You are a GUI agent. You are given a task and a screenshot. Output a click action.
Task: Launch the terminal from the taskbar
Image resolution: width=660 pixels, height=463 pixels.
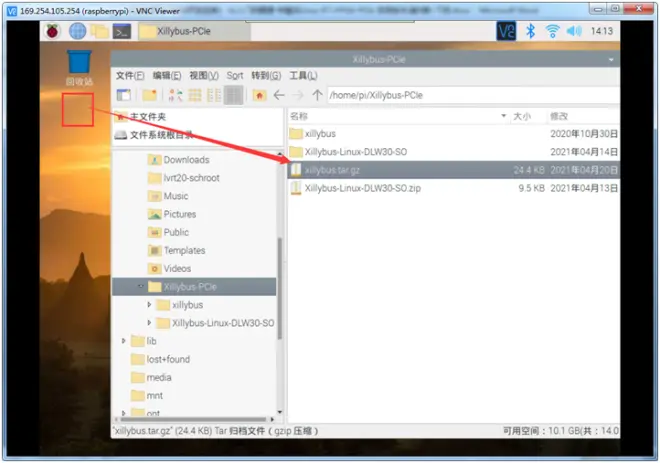[x=122, y=32]
